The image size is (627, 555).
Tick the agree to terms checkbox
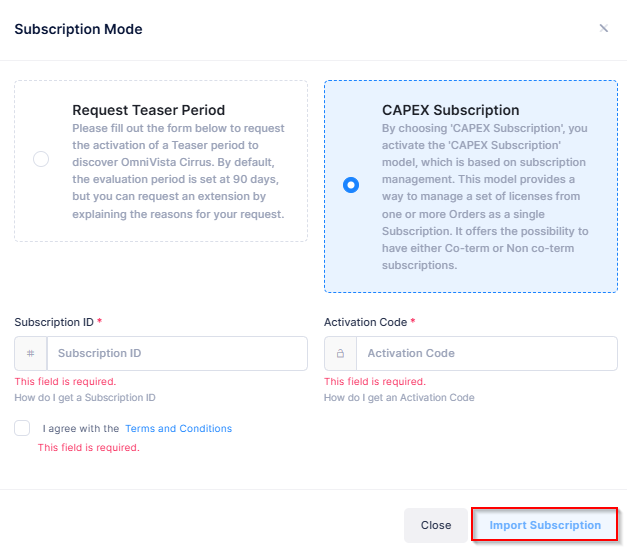coord(23,428)
